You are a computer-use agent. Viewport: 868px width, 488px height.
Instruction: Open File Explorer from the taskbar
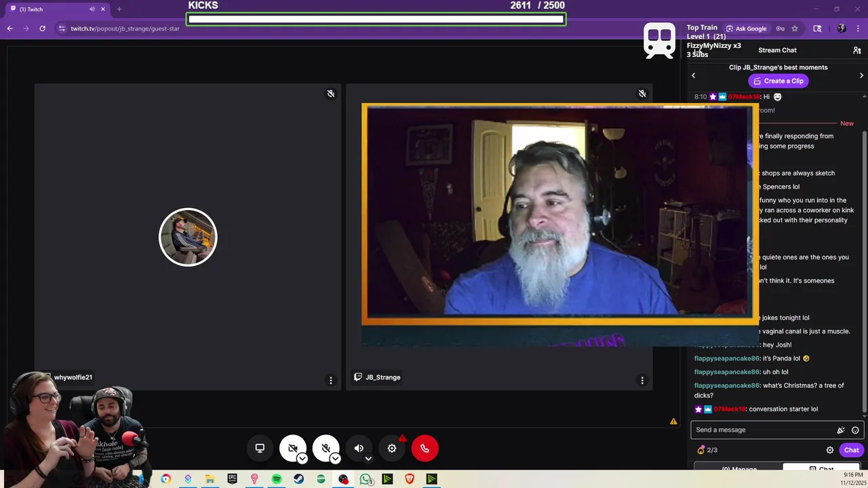210,479
